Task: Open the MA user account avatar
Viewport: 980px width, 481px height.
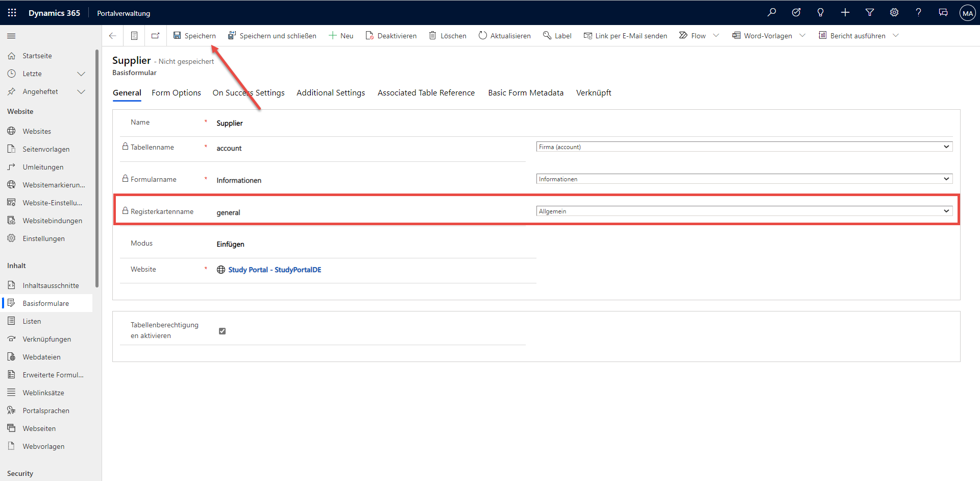Action: pyautogui.click(x=968, y=13)
